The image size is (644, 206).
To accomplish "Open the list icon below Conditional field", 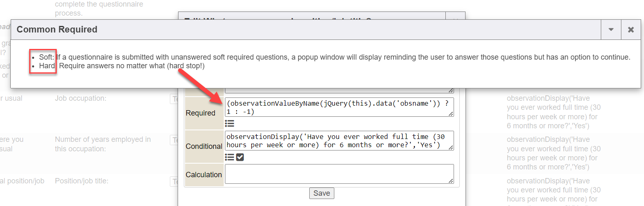I will click(229, 157).
